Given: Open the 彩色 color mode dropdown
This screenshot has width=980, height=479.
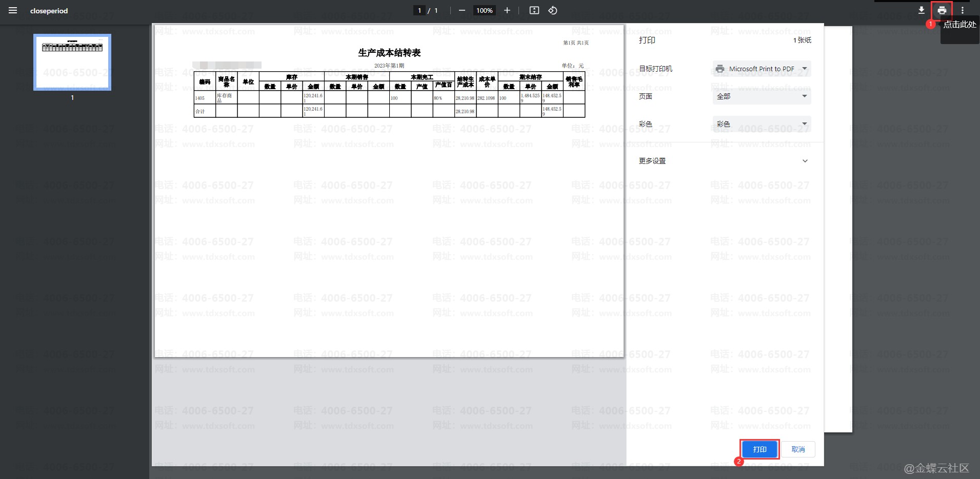Looking at the screenshot, I should point(762,124).
